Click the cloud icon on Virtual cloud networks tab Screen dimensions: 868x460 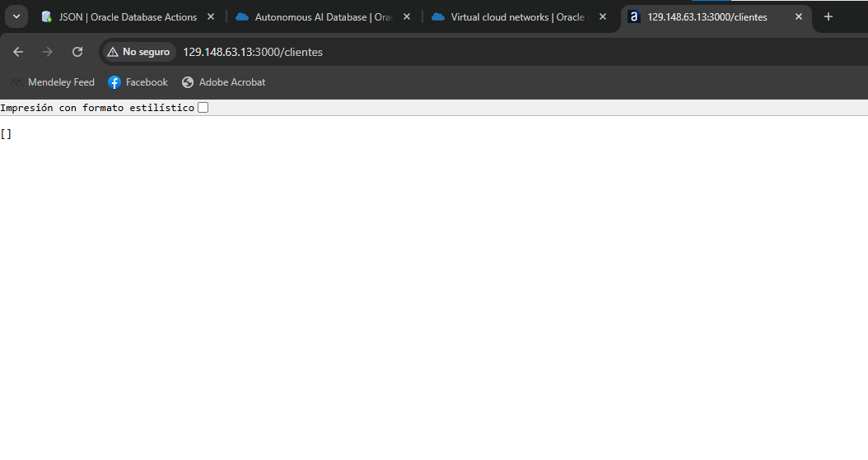click(x=438, y=17)
